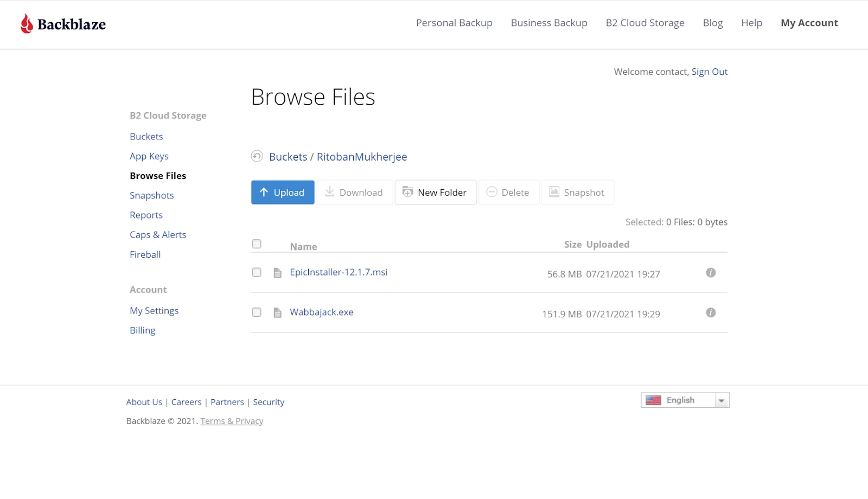Viewport: 868px width, 499px height.
Task: Click the back arrow icon beside Buckets breadcrumb
Action: click(257, 156)
